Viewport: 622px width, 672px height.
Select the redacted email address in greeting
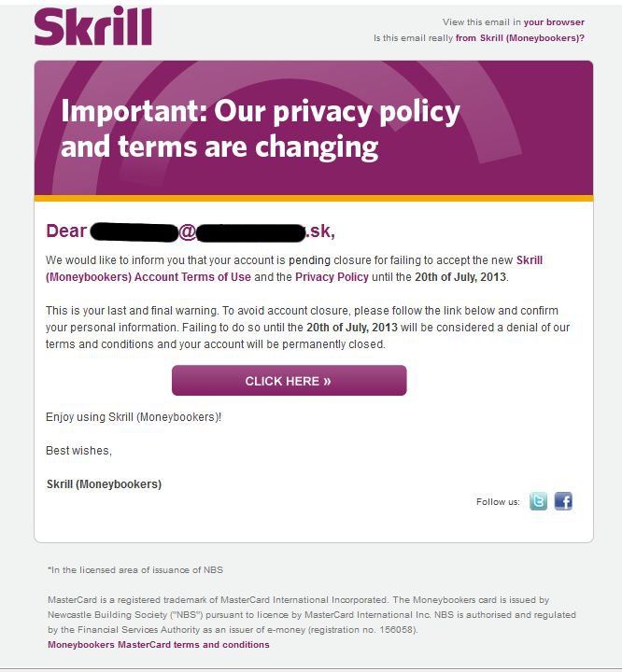point(213,231)
